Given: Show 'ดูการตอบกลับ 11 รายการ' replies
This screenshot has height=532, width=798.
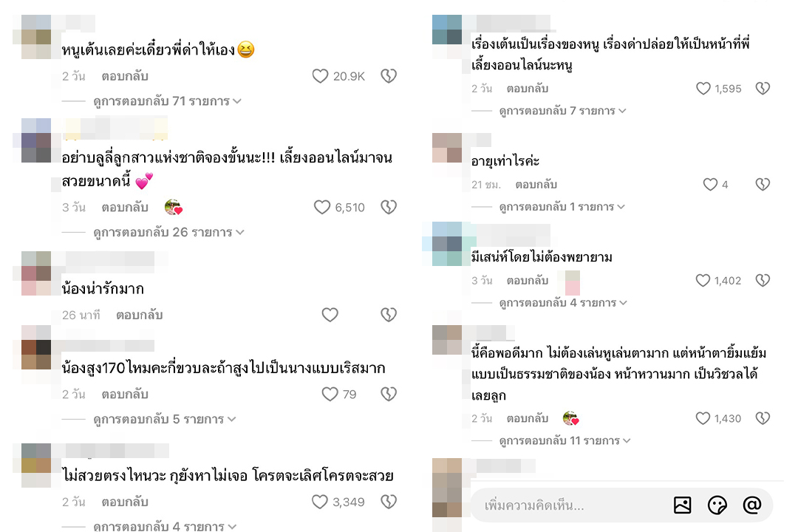Looking at the screenshot, I should click(x=565, y=440).
